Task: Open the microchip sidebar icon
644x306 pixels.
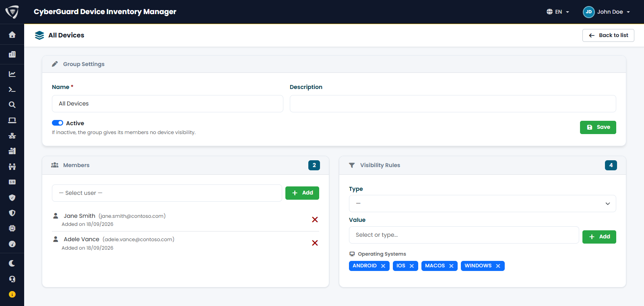Action: (12, 228)
